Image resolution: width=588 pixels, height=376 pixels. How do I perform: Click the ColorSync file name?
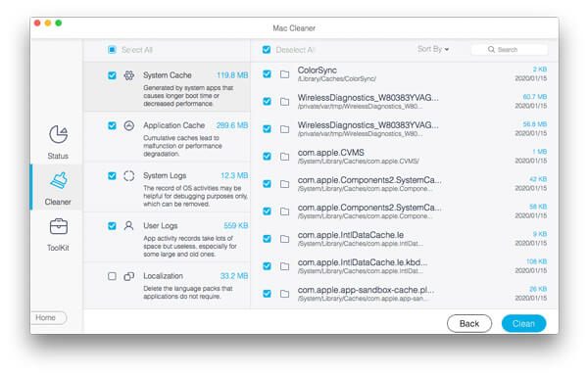318,70
